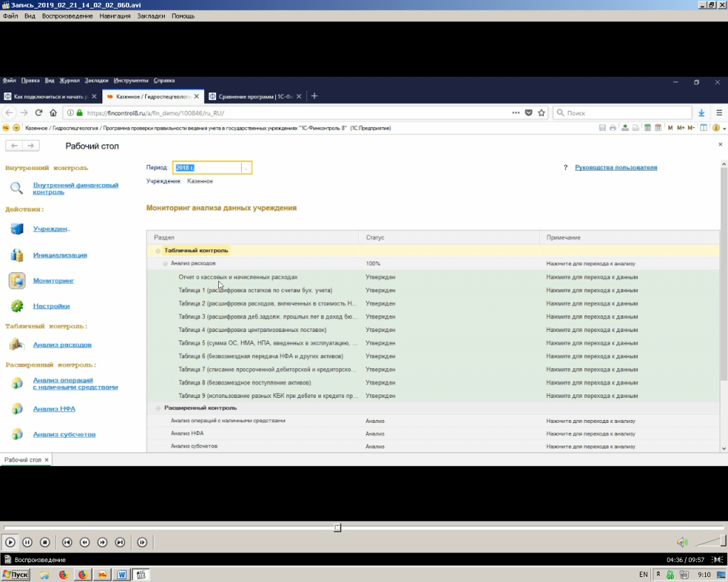
Task: Click the Инициализация icon in the sidebar
Action: [x=17, y=255]
